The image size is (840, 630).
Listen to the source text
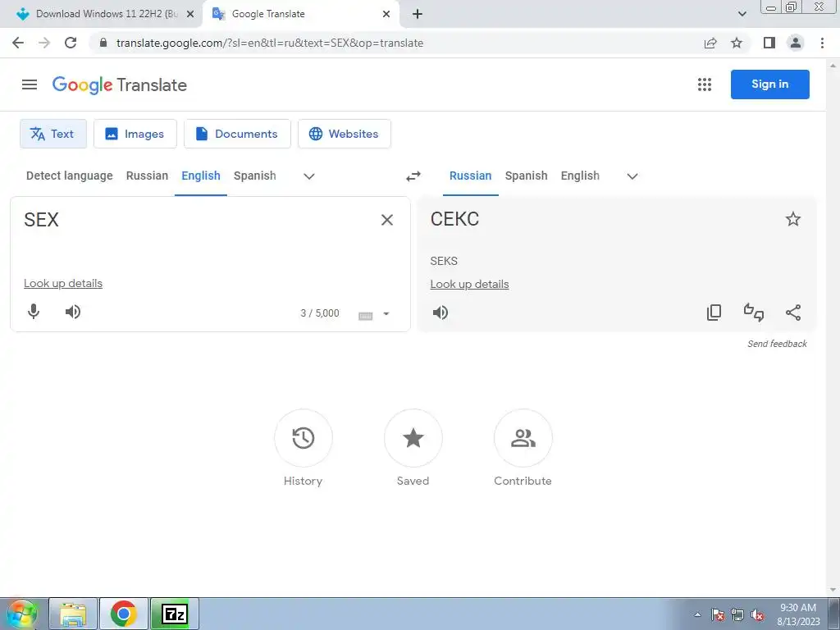pos(73,312)
